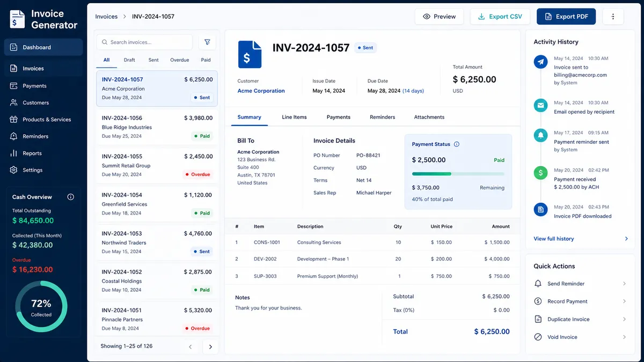
Task: Open invoice INV-2024-1053 Northwind Traders
Action: click(x=157, y=242)
